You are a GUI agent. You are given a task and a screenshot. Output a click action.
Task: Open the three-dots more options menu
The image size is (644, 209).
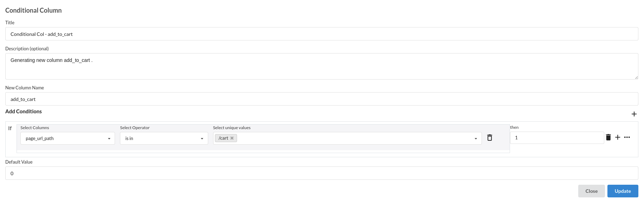(627, 137)
